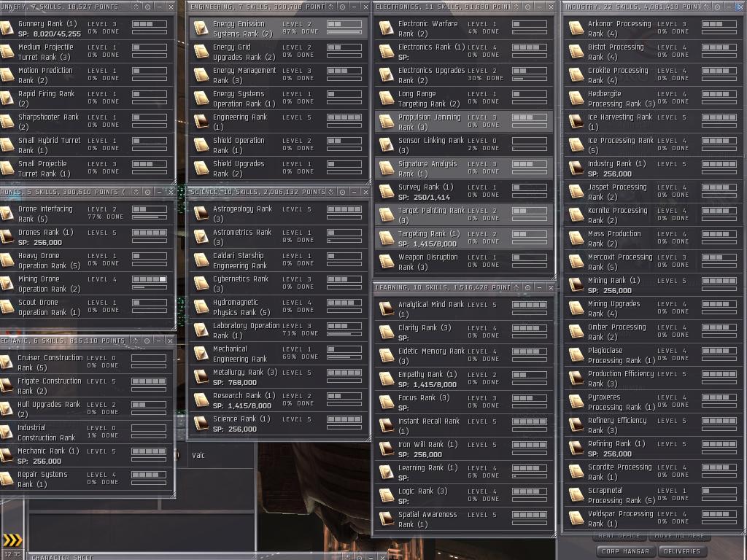Minimize the Learning skills window

point(539,287)
